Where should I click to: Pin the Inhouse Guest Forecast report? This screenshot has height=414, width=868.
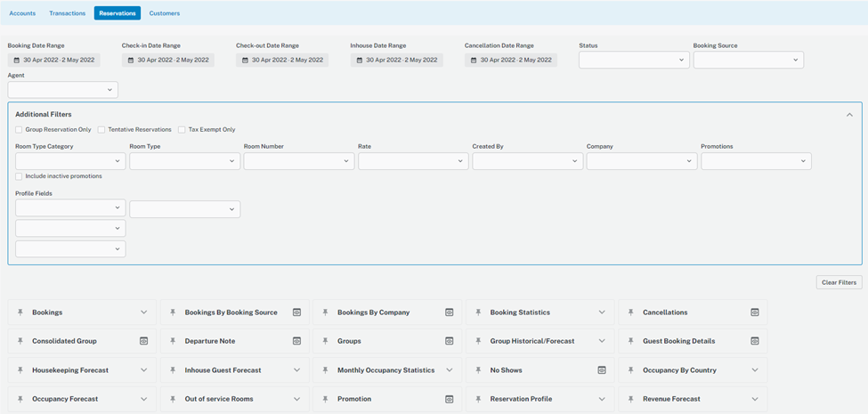173,369
